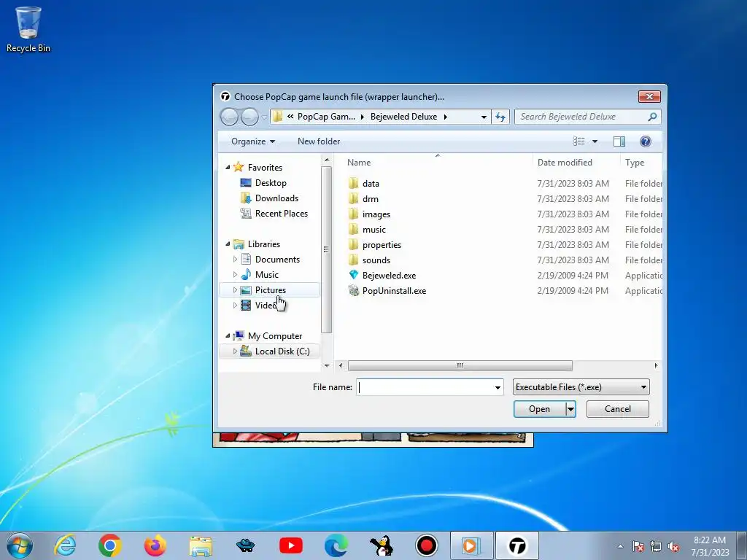Open the address bar previous locations dropdown
The height and width of the screenshot is (560, 747).
[x=484, y=117]
